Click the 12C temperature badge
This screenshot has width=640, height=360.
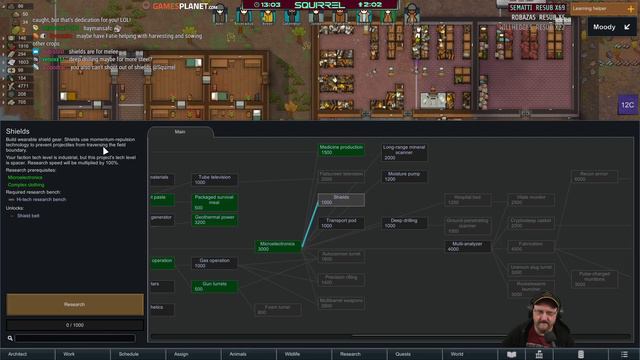click(627, 105)
